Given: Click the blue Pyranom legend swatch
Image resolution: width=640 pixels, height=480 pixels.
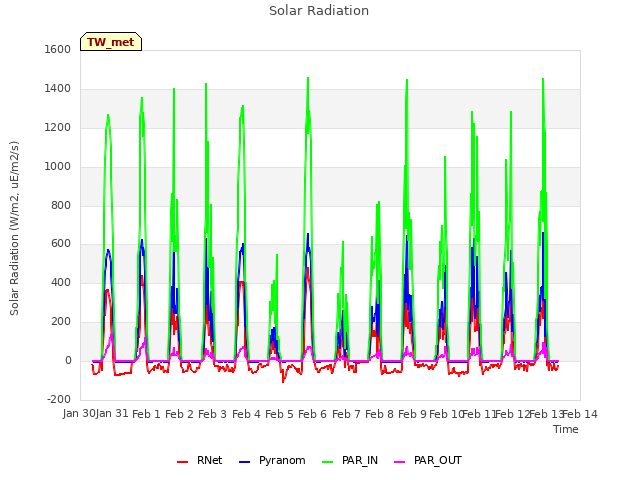Looking at the screenshot, I should pyautogui.click(x=244, y=462).
